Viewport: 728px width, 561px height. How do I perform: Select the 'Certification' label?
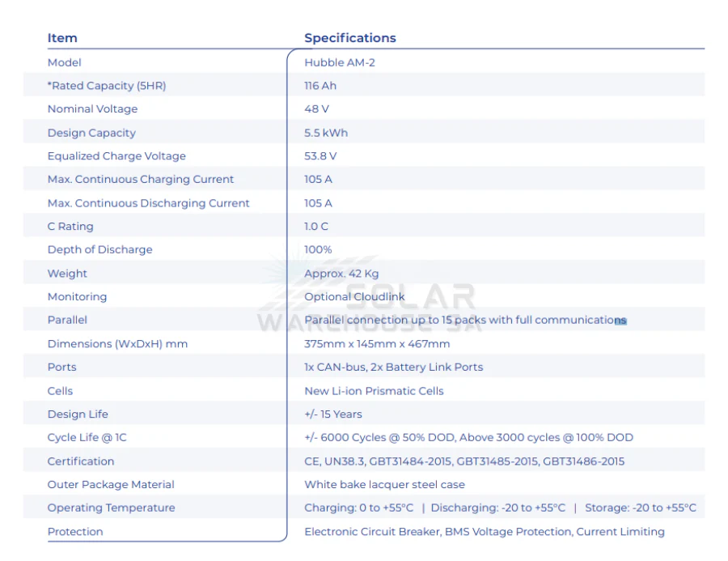(x=80, y=461)
